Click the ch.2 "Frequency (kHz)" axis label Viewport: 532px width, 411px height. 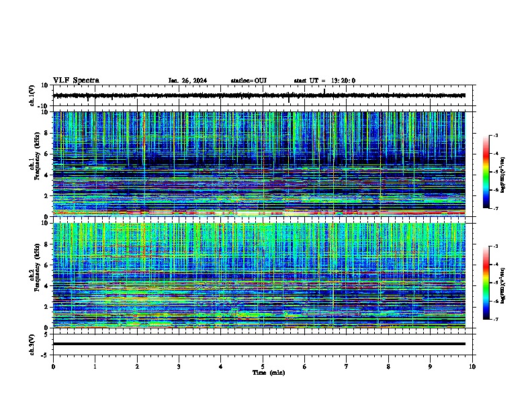click(37, 267)
